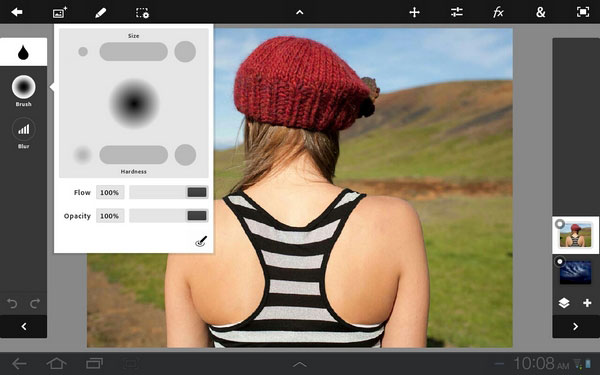The image size is (600, 375).
Task: Open the fx effects menu
Action: click(x=498, y=12)
